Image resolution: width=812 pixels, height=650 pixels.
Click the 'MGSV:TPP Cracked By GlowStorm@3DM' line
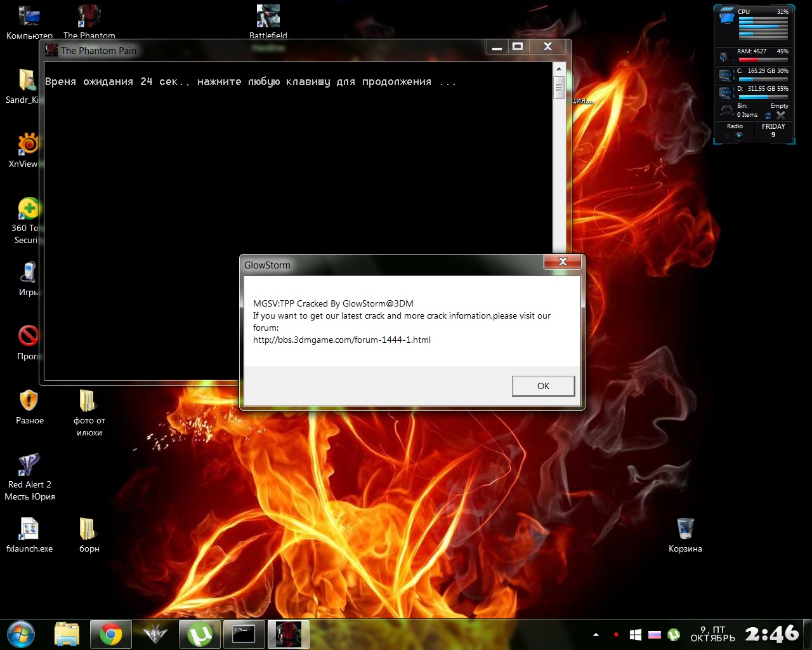(x=333, y=303)
